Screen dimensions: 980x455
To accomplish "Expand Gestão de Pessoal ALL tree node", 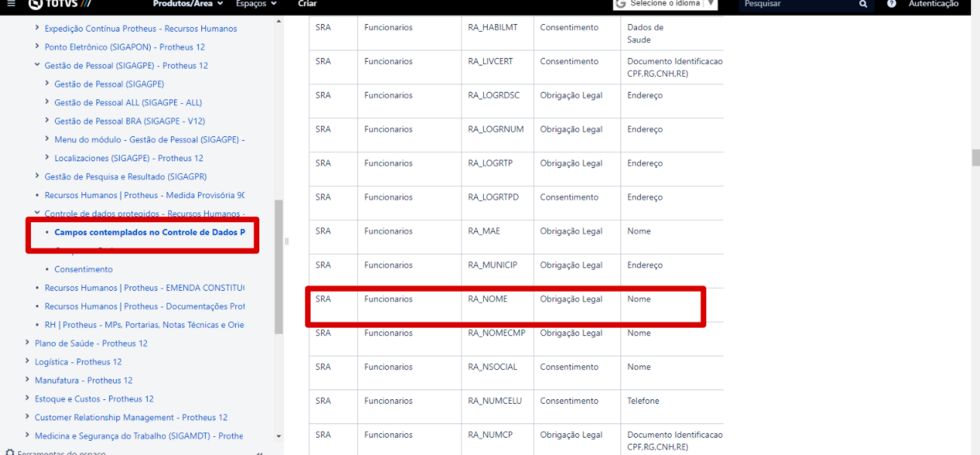I will pos(47,102).
